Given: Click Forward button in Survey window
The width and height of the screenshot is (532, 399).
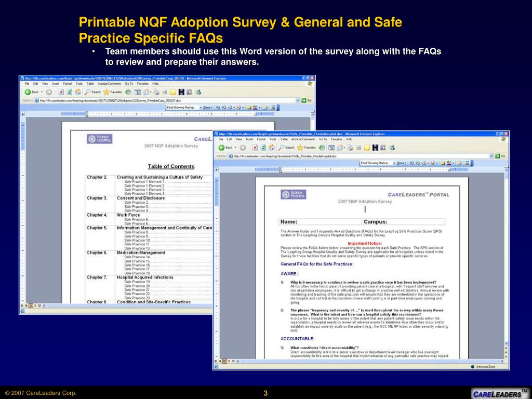Looking at the screenshot, I should [48, 92].
